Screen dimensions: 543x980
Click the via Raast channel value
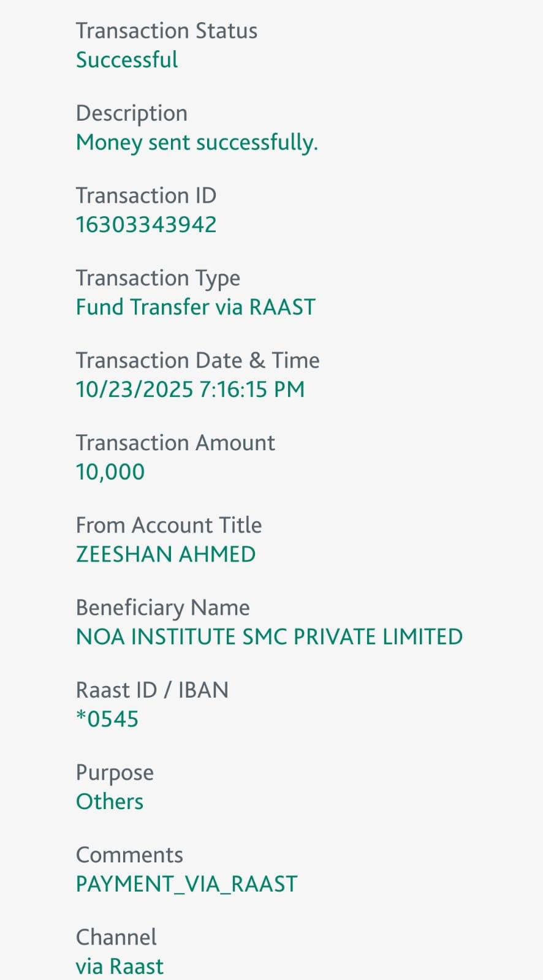[x=120, y=967]
